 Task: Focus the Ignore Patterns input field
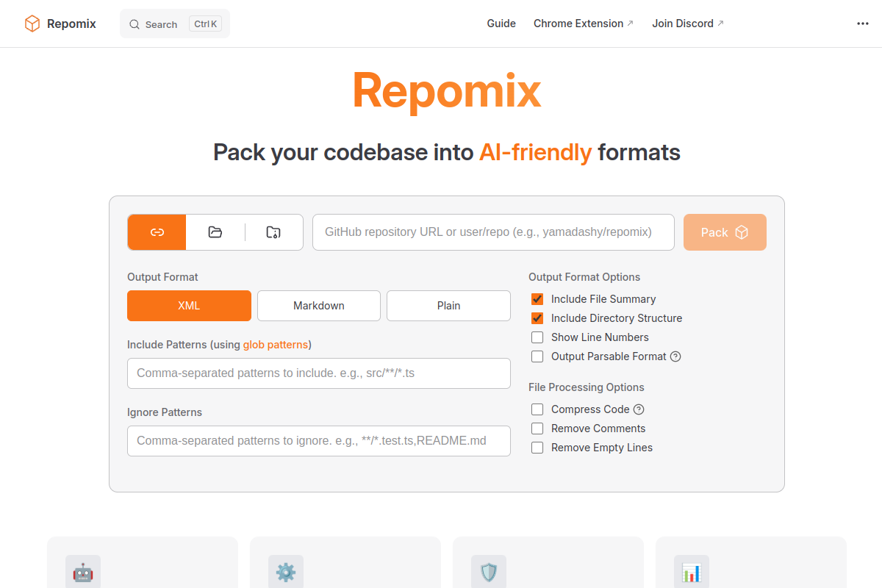pyautogui.click(x=319, y=441)
